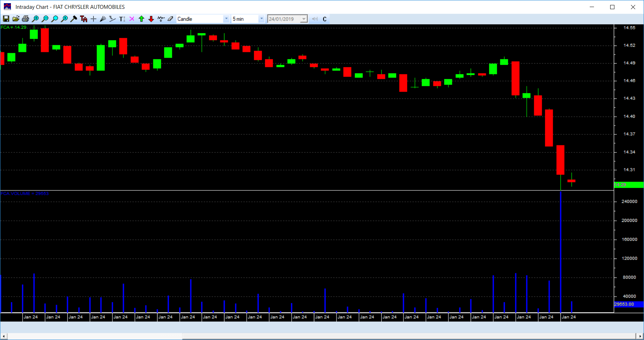Select the fan lines drawing tool
The width and height of the screenshot is (644, 340).
click(103, 19)
